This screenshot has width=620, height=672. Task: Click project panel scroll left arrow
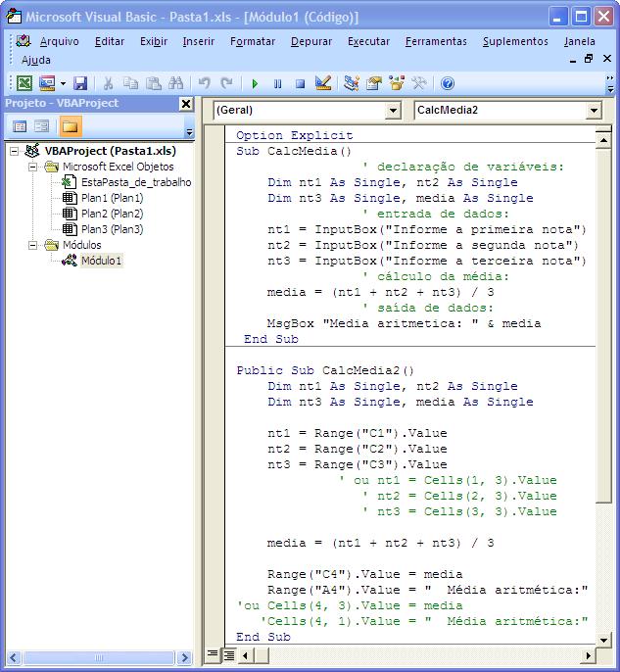(14, 657)
